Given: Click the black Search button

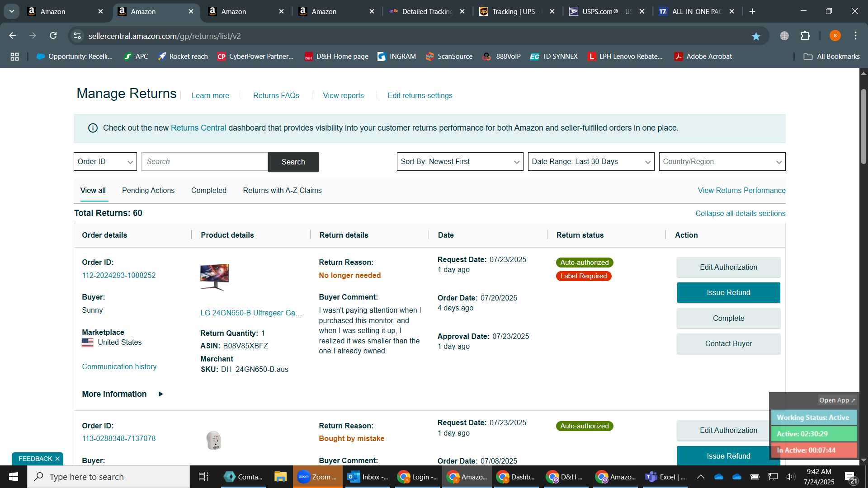Looking at the screenshot, I should [x=293, y=162].
